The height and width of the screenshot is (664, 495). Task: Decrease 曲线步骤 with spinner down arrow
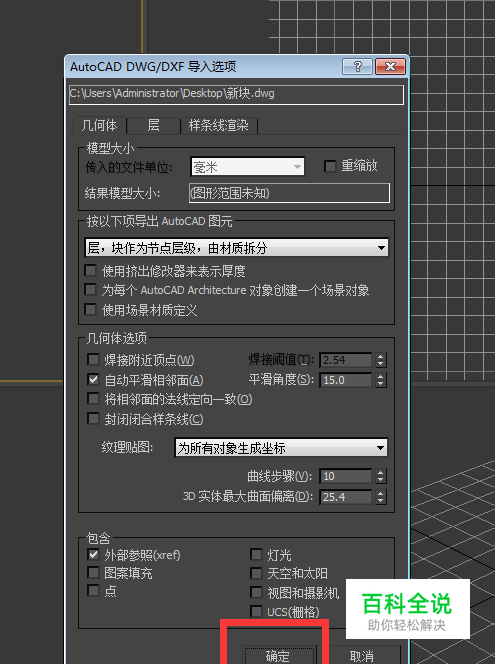tap(381, 480)
